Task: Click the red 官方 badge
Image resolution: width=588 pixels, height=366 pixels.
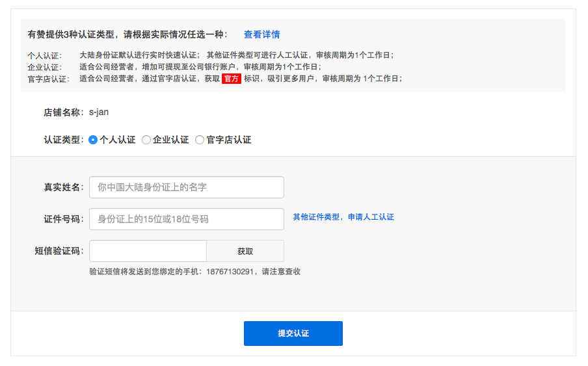Action: pos(232,79)
